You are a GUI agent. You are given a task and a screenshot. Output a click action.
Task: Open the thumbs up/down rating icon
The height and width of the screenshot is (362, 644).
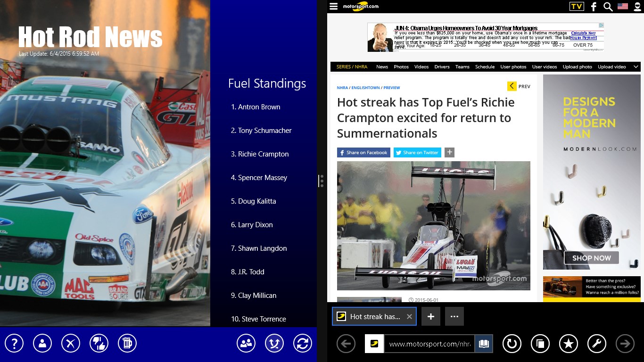click(x=99, y=343)
